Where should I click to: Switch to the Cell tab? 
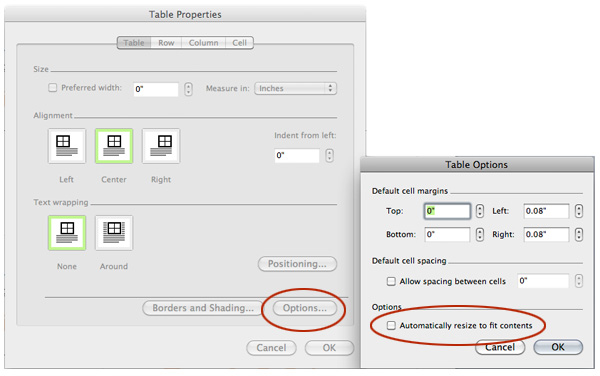240,43
